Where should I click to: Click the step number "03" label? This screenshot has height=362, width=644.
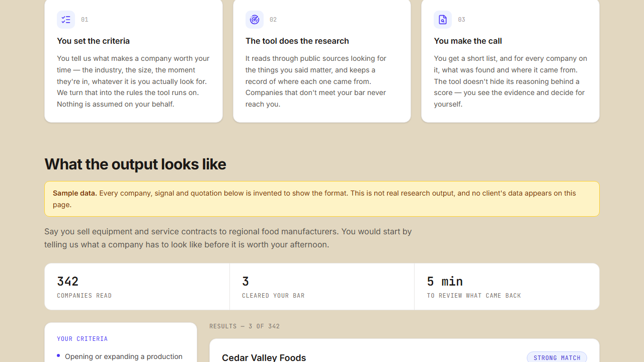click(461, 20)
